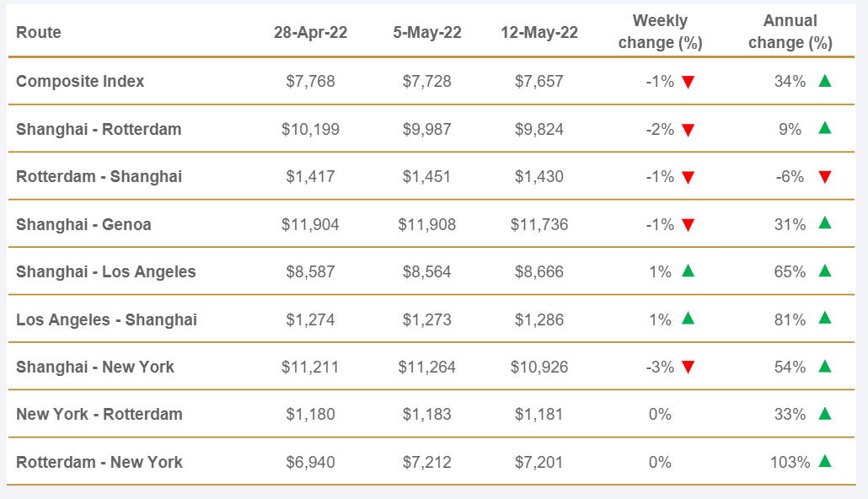Click the green up arrow for Composite Index annual change

coord(825,81)
